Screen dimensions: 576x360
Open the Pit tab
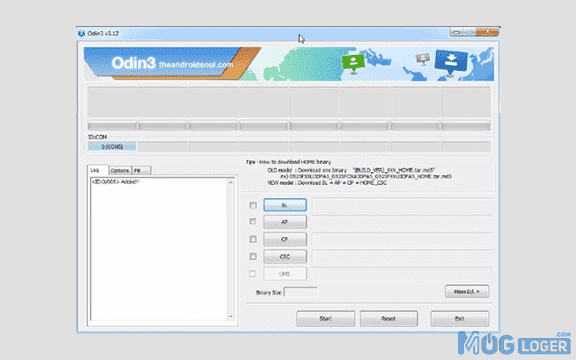tap(141, 170)
